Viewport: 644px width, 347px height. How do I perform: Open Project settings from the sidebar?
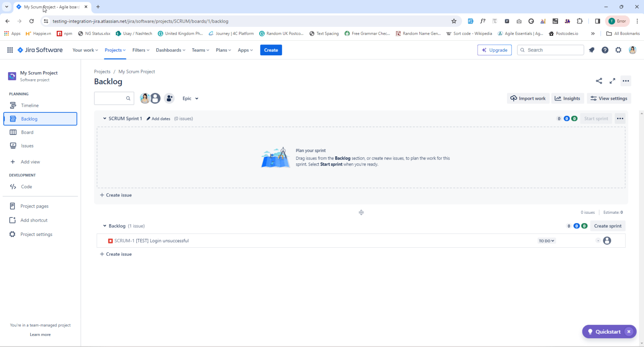(x=36, y=234)
